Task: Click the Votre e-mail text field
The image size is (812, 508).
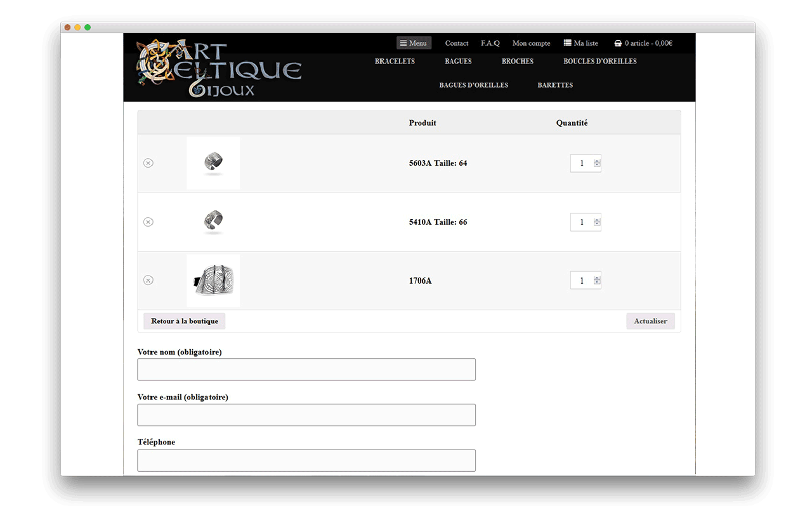Action: coord(306,415)
